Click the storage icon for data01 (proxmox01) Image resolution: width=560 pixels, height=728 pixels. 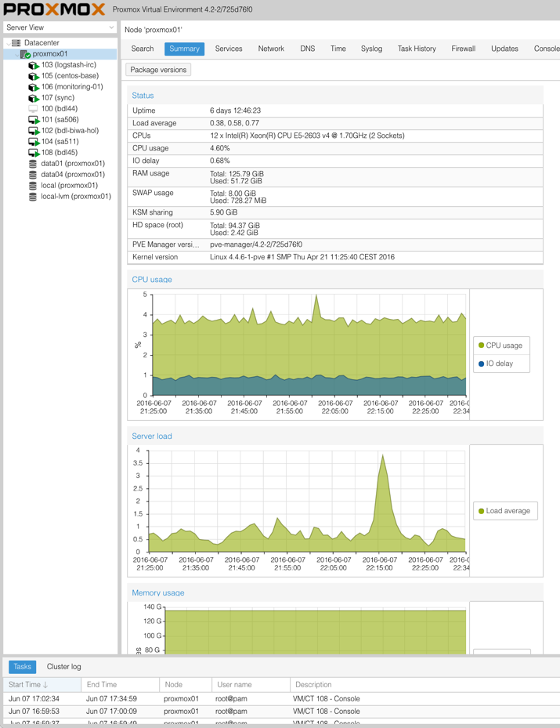pos(33,164)
